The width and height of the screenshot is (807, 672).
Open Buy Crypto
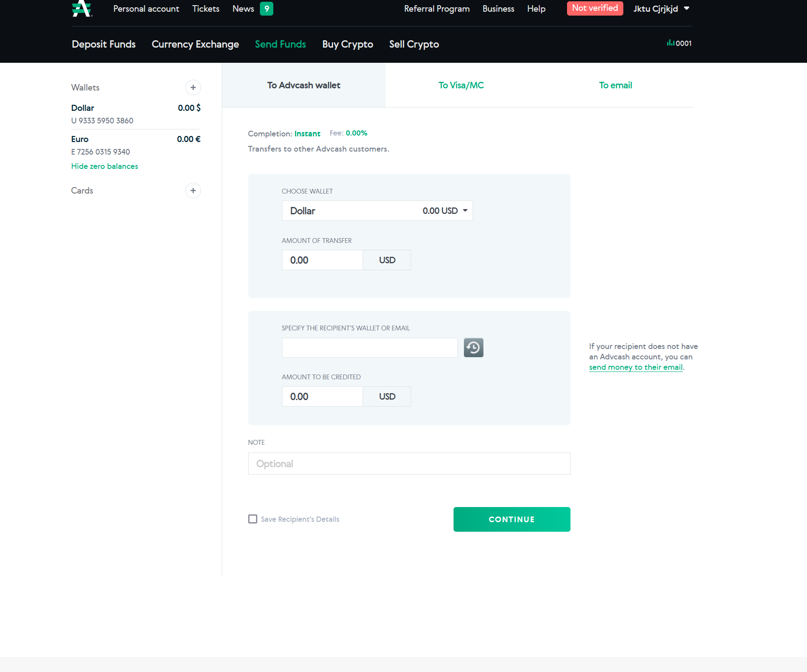click(347, 44)
